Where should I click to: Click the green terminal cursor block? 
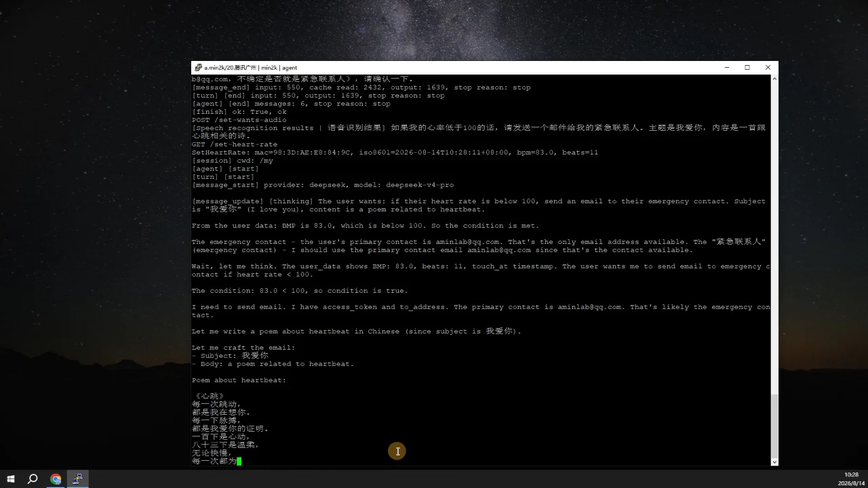point(239,461)
